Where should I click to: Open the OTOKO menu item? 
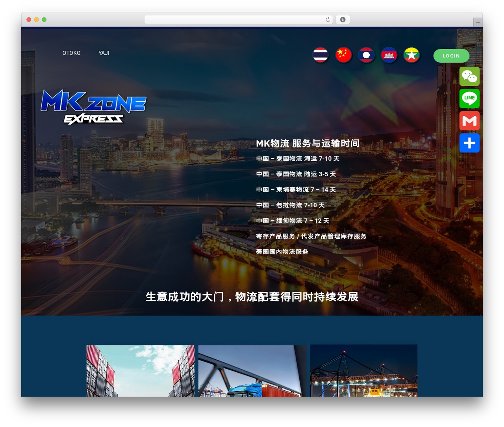click(x=71, y=53)
